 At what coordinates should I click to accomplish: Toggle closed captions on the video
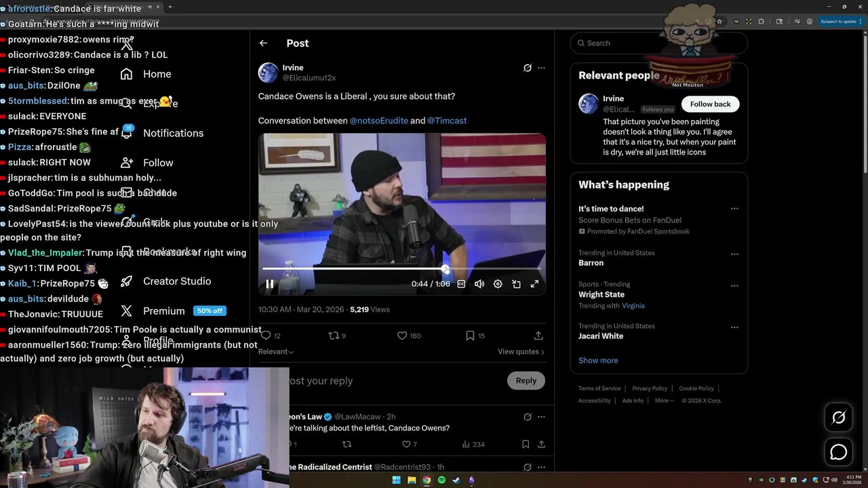461,284
